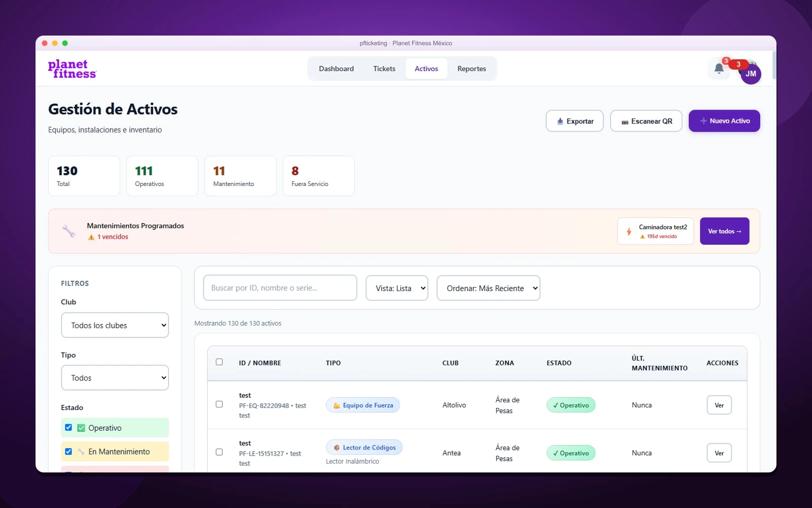Switch to the Tickets tab
This screenshot has height=508, width=812.
click(384, 69)
